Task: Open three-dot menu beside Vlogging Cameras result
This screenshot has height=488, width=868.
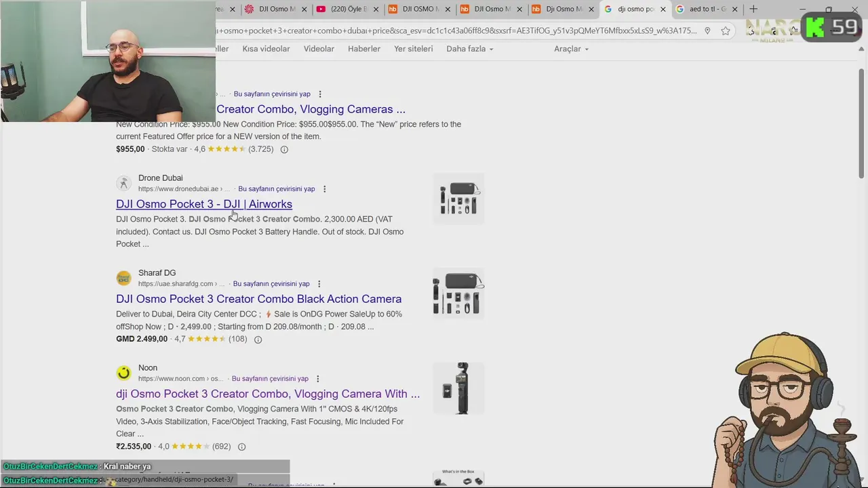Action: coord(320,94)
